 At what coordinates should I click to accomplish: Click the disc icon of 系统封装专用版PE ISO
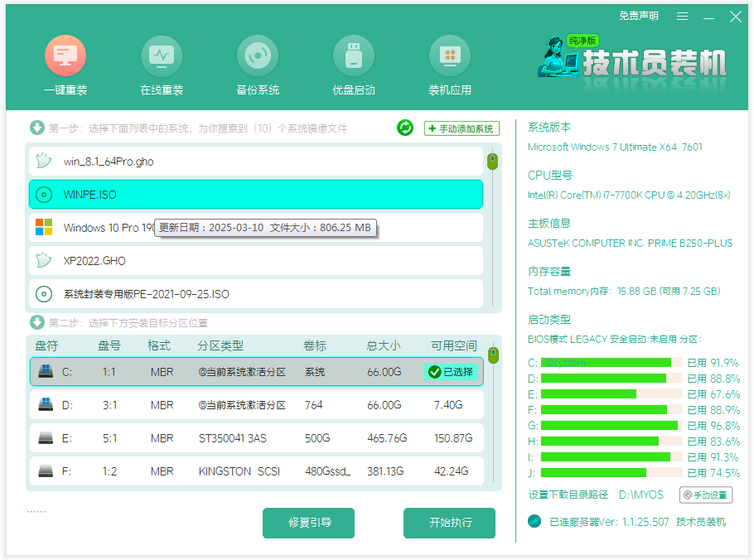44,294
